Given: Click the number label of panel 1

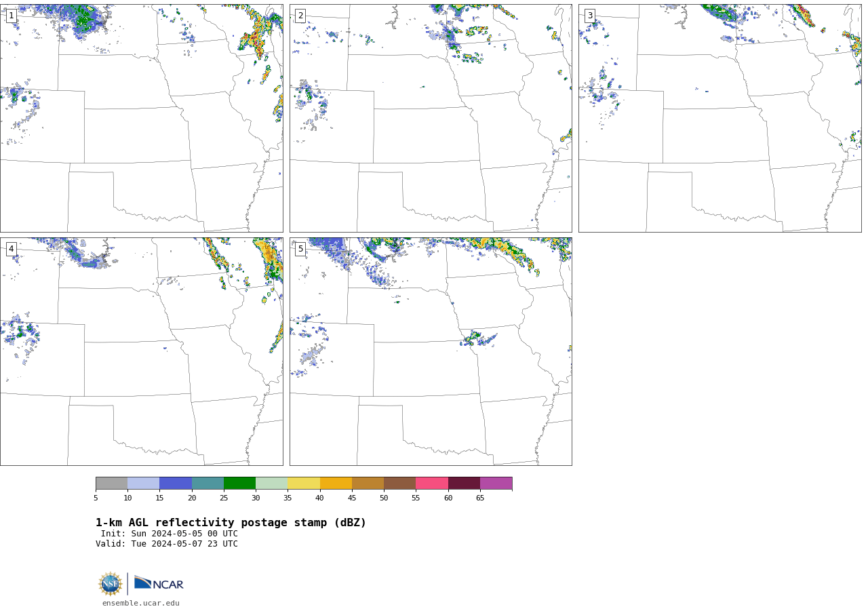Looking at the screenshot, I should (x=11, y=16).
